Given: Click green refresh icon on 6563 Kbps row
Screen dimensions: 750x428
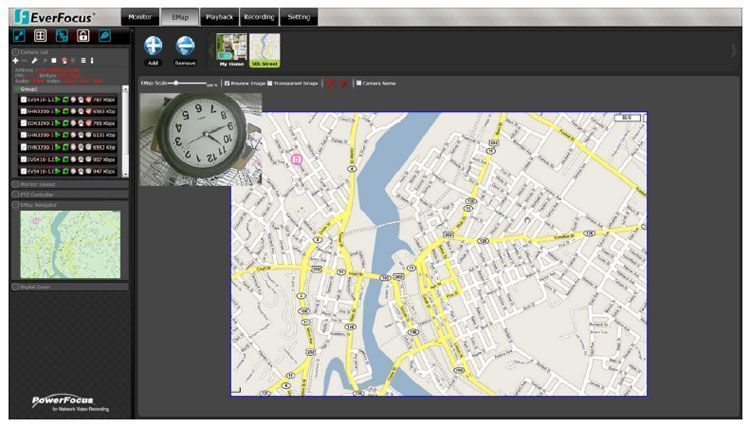Looking at the screenshot, I should (66, 111).
